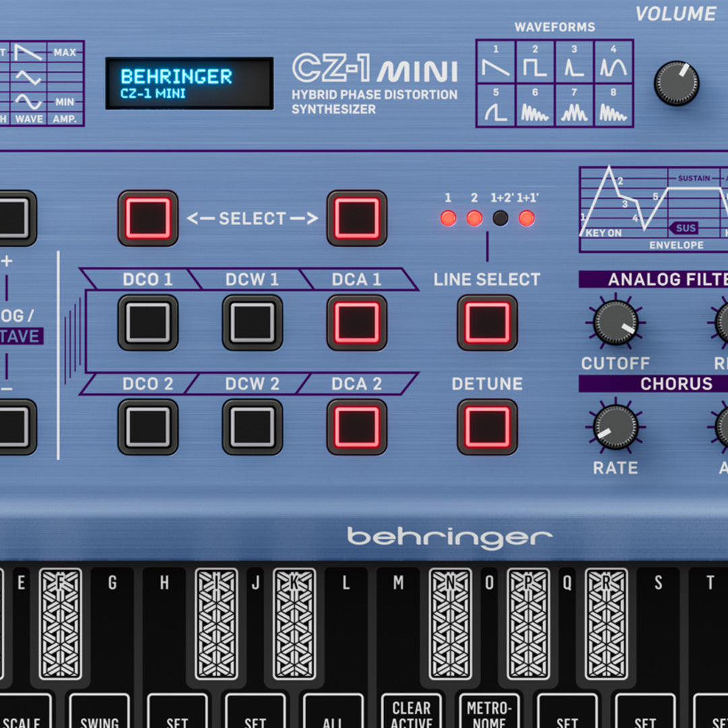Viewport: 728px width, 728px height.
Task: Click the HYBRID PHASE DISTORTION subtitle
Action: coord(374,95)
